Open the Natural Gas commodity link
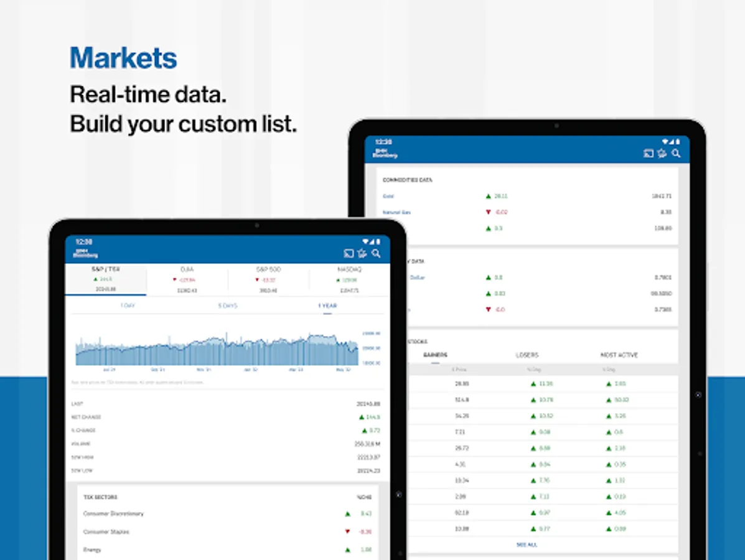The image size is (745, 560). tap(396, 212)
